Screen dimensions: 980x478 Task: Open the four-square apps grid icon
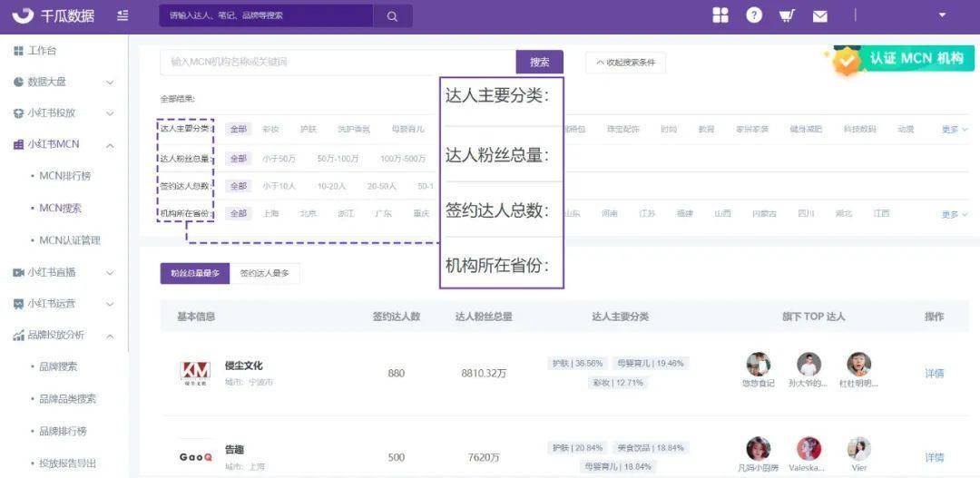720,15
